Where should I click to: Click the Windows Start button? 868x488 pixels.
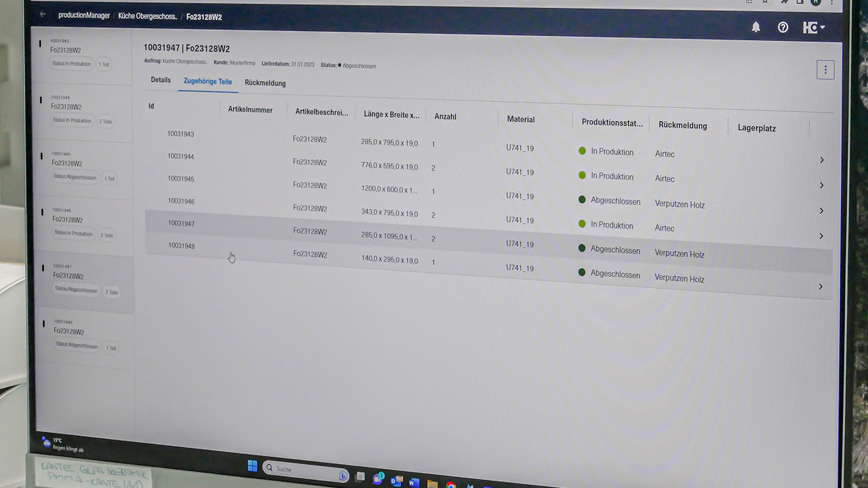point(252,466)
